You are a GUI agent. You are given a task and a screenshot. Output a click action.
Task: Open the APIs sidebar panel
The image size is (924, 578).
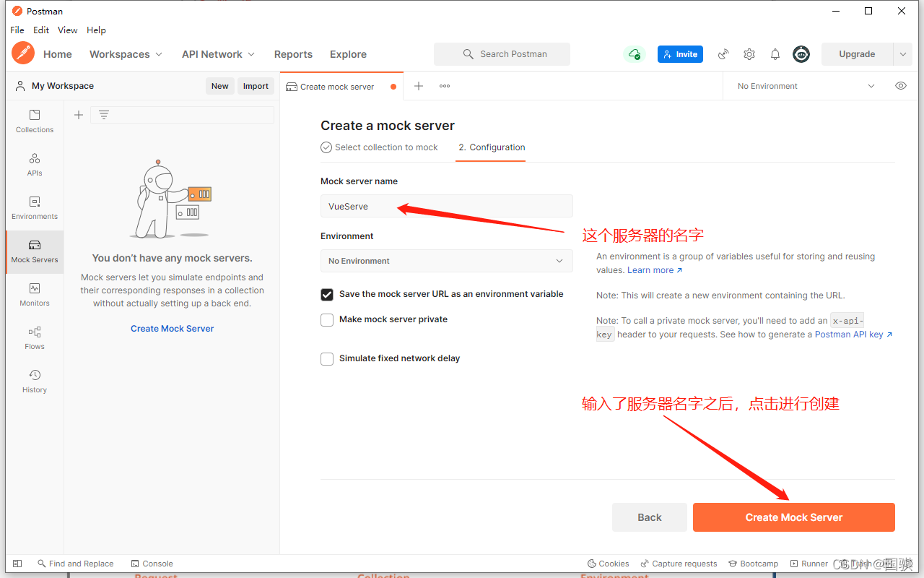click(x=35, y=165)
